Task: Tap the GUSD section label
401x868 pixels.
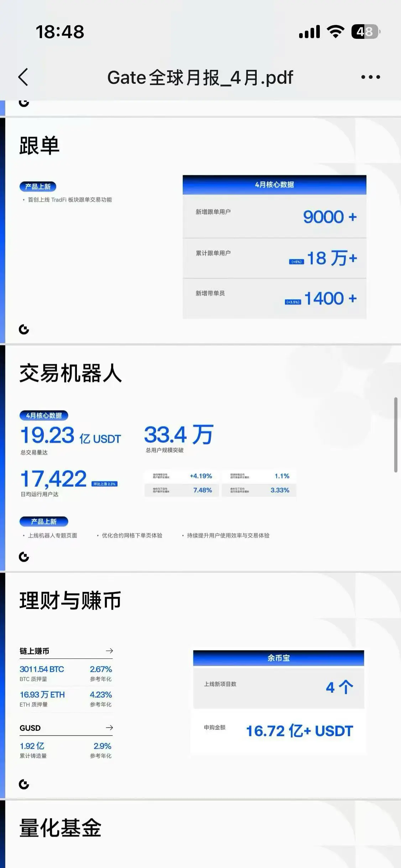Action: point(30,728)
